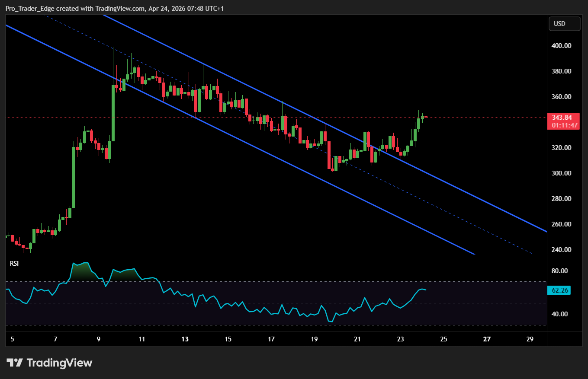Click the TradingView logo icon
The height and width of the screenshot is (379, 588).
[x=14, y=363]
